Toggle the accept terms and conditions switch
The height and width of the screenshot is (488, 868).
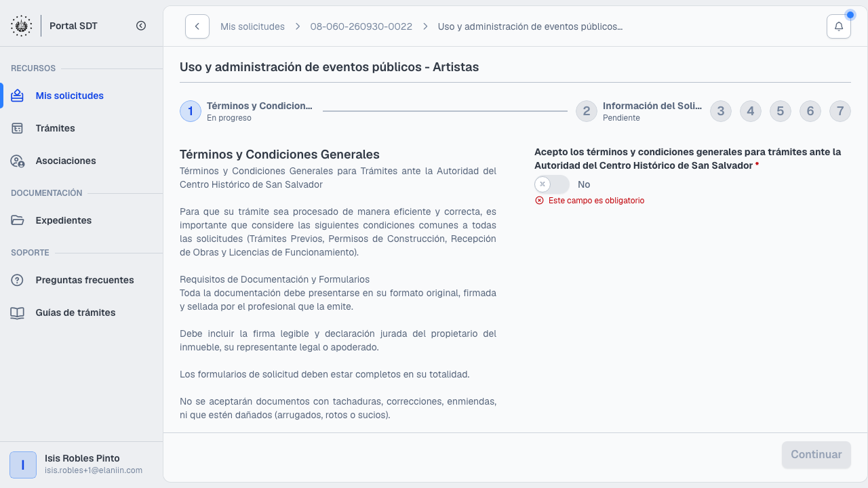[552, 184]
